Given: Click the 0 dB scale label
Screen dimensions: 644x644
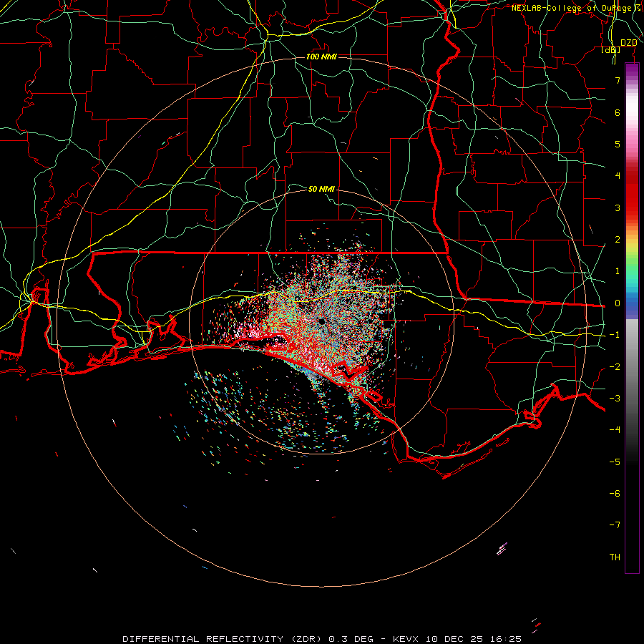Looking at the screenshot, I should tap(618, 303).
